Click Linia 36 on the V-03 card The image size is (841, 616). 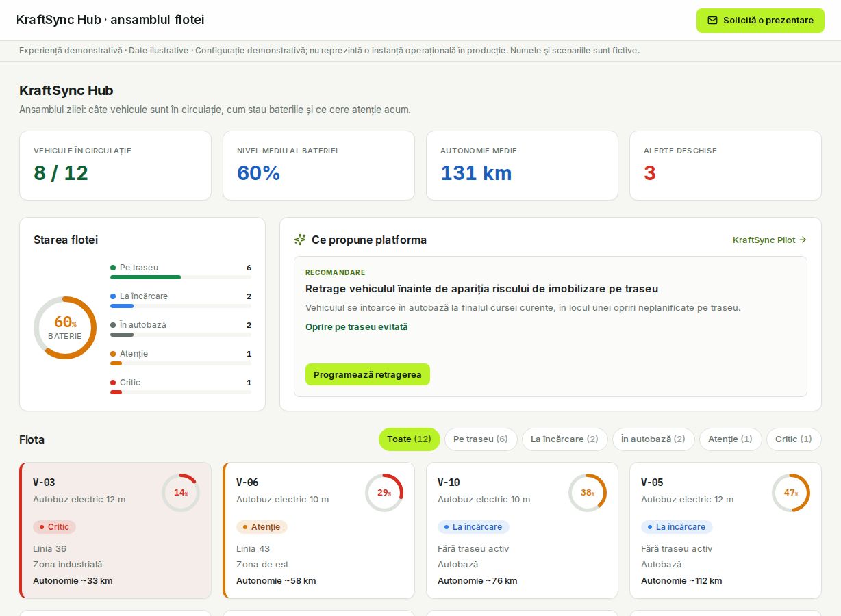[49, 549]
